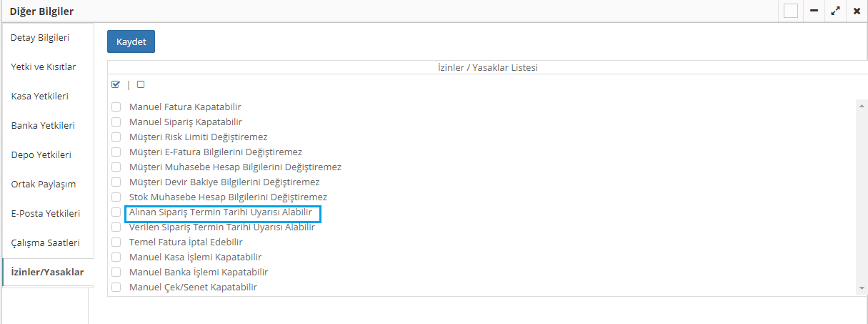Click the select-all checked icon

(x=116, y=84)
